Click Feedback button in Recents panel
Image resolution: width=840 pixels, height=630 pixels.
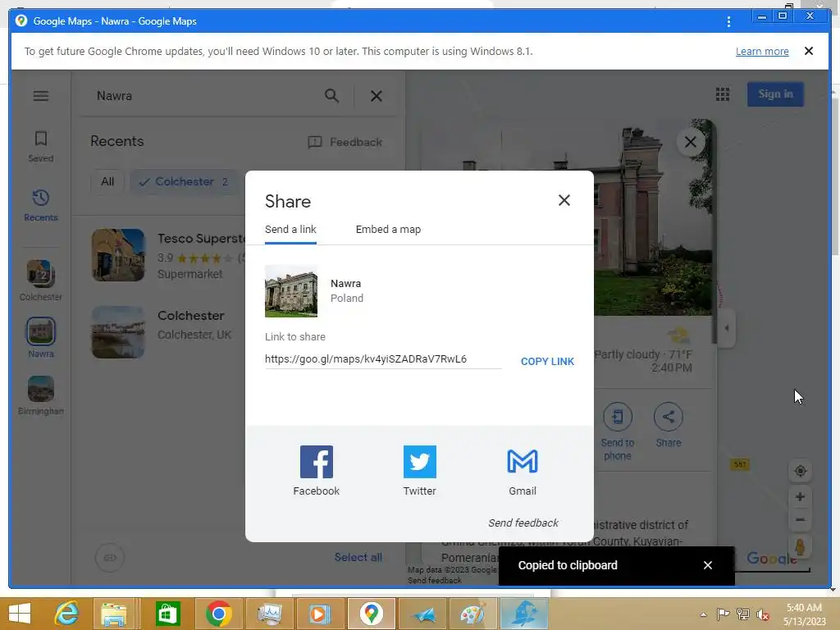345,142
